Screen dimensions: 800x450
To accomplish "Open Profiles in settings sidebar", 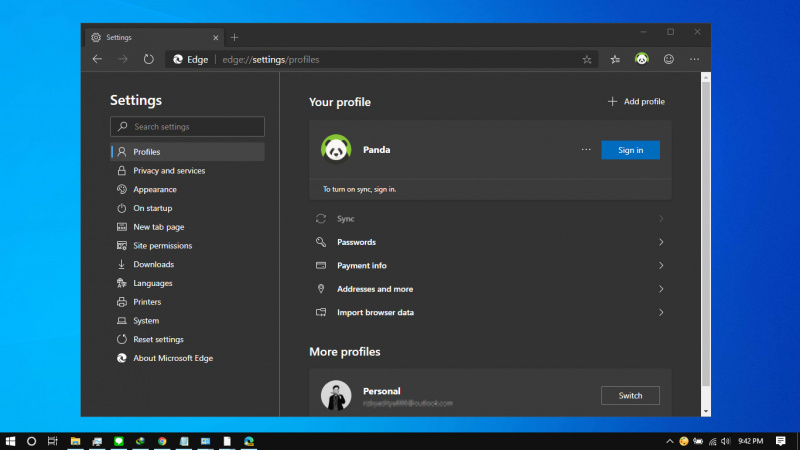I will pos(187,152).
